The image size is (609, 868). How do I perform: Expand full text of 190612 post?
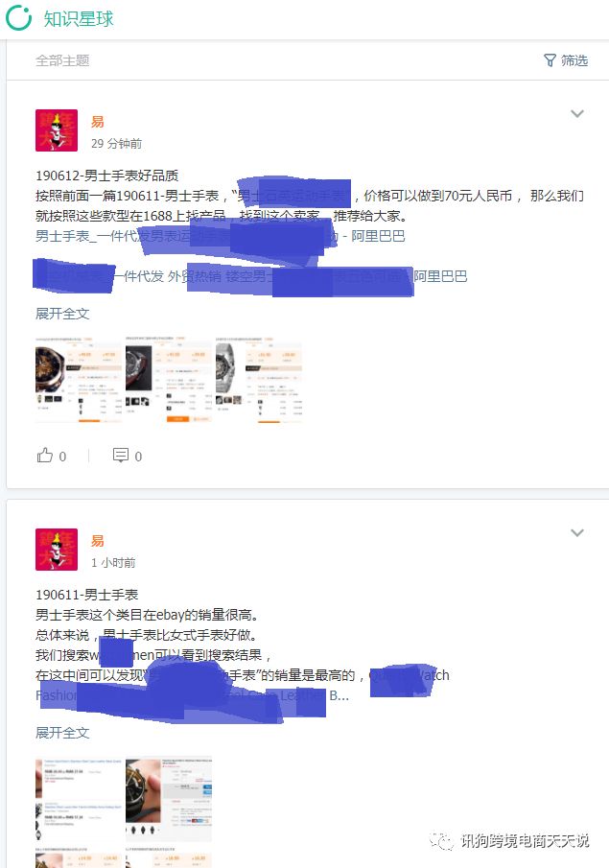point(62,314)
